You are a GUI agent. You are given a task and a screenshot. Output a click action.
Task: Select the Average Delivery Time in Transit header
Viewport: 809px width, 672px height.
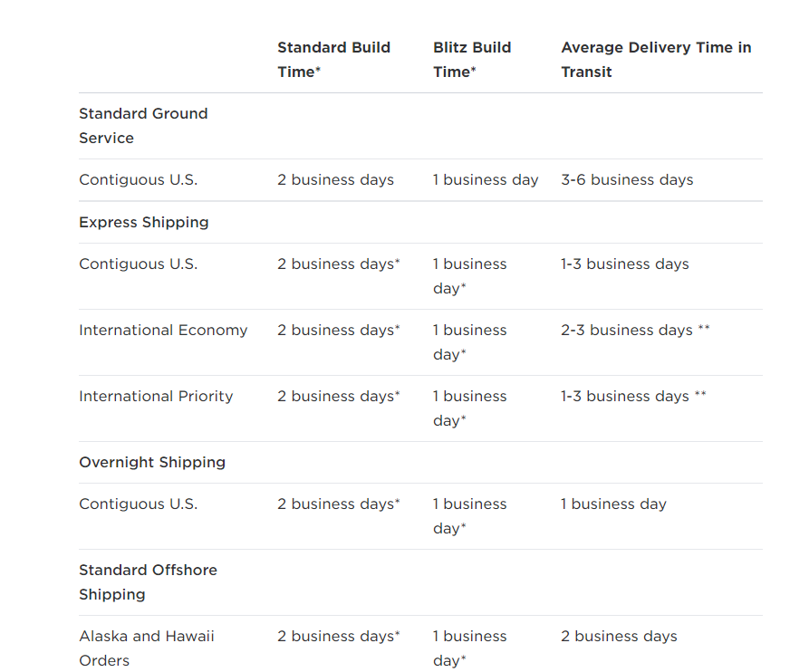click(x=656, y=59)
